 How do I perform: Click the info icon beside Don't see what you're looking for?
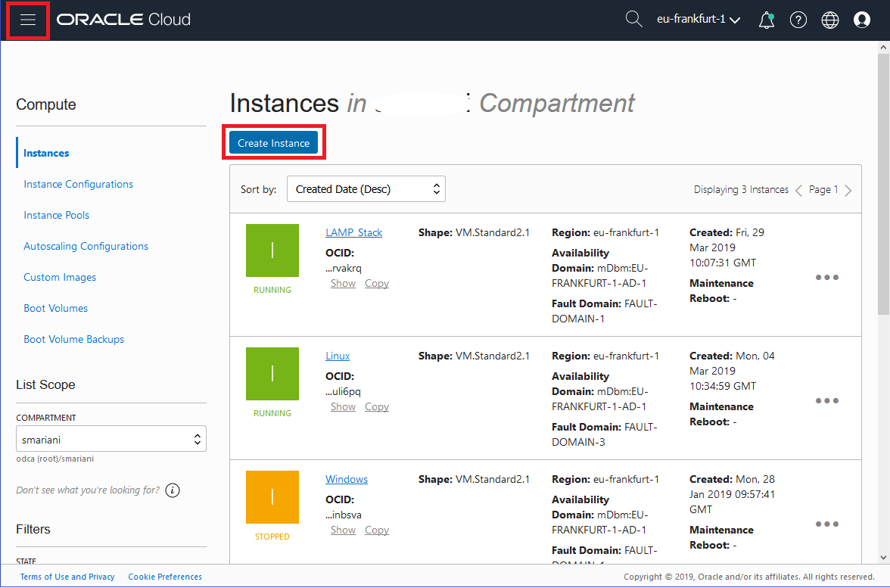click(173, 490)
